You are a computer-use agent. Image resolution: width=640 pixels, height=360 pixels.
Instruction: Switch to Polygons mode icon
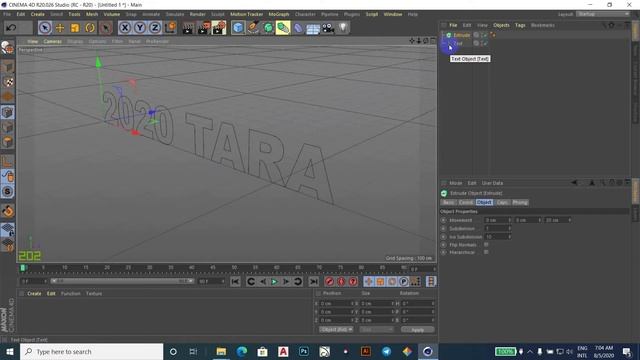pos(7,142)
